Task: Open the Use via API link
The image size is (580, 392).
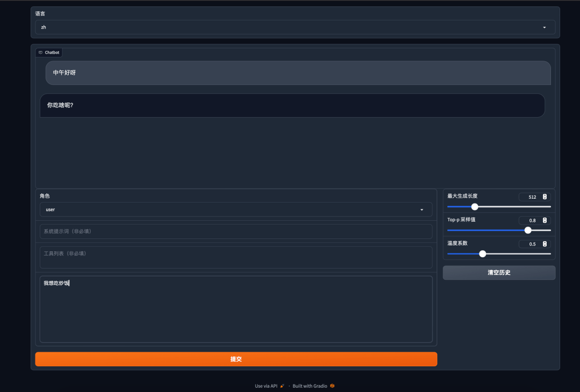Action: [x=266, y=386]
